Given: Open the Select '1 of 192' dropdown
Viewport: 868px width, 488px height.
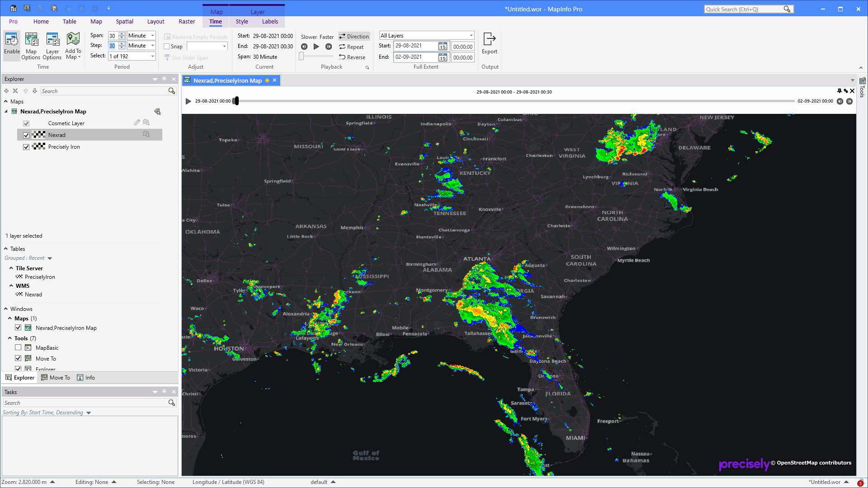Looking at the screenshot, I should (153, 56).
